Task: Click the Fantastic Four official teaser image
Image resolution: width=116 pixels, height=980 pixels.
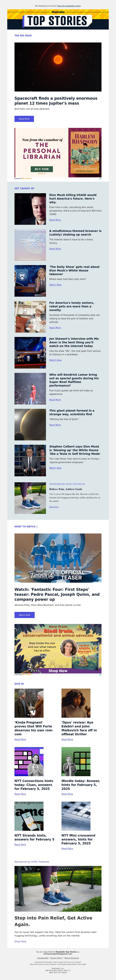Action: tap(58, 558)
